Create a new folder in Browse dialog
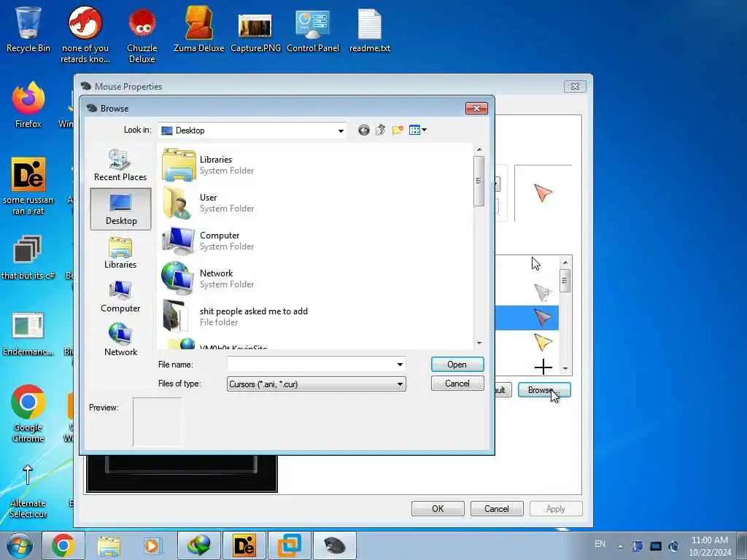Image resolution: width=747 pixels, height=560 pixels. pyautogui.click(x=398, y=130)
